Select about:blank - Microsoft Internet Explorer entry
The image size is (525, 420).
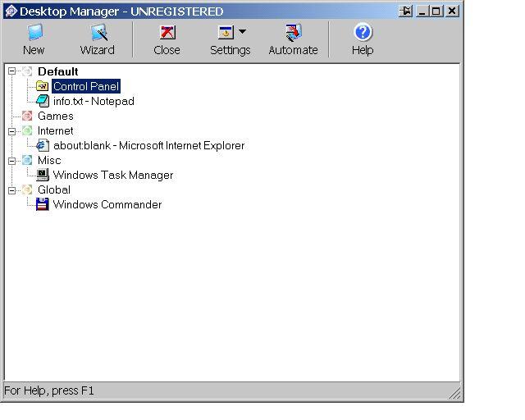[x=149, y=145]
